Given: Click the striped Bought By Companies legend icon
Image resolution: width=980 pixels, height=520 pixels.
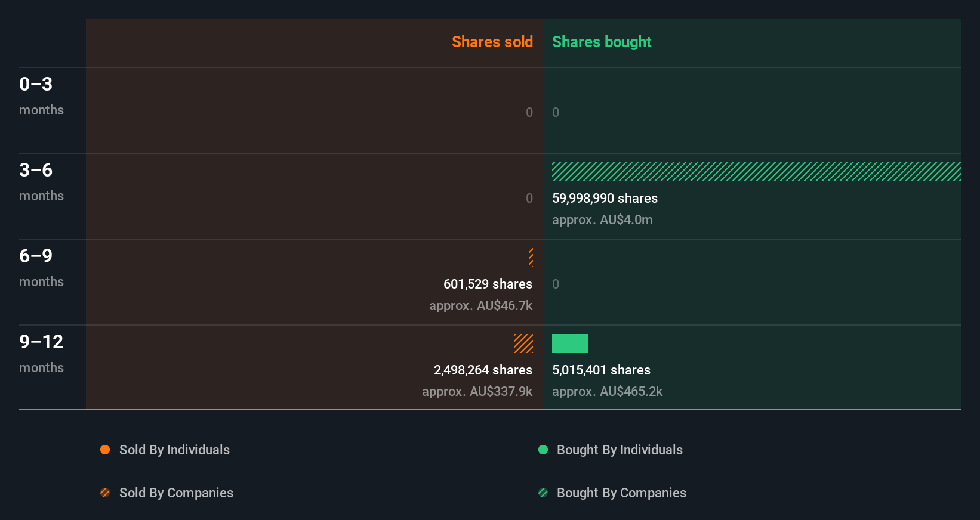Looking at the screenshot, I should point(543,493).
